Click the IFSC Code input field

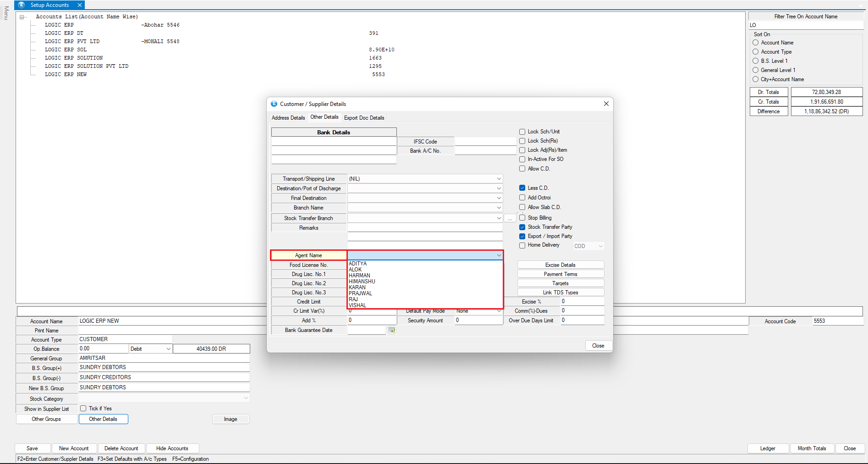point(485,142)
